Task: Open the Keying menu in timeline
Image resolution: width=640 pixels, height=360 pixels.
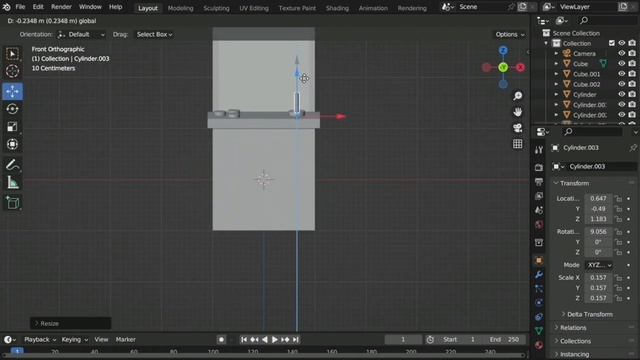Action: click(x=74, y=340)
